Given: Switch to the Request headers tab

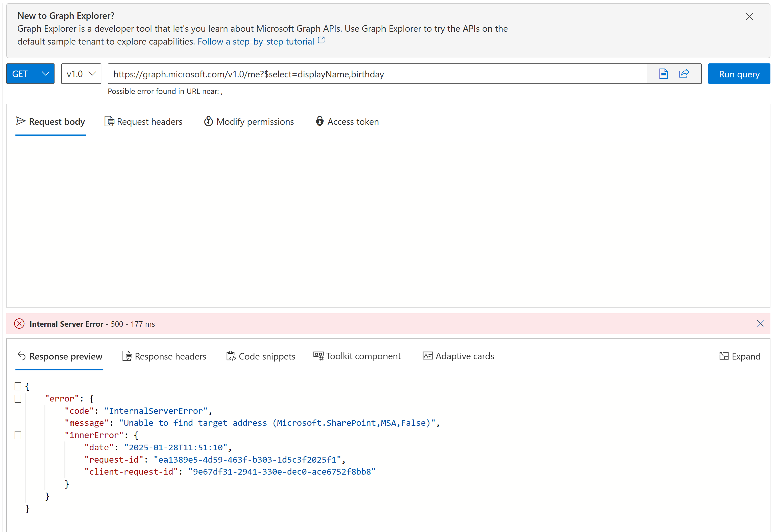Looking at the screenshot, I should [x=143, y=122].
